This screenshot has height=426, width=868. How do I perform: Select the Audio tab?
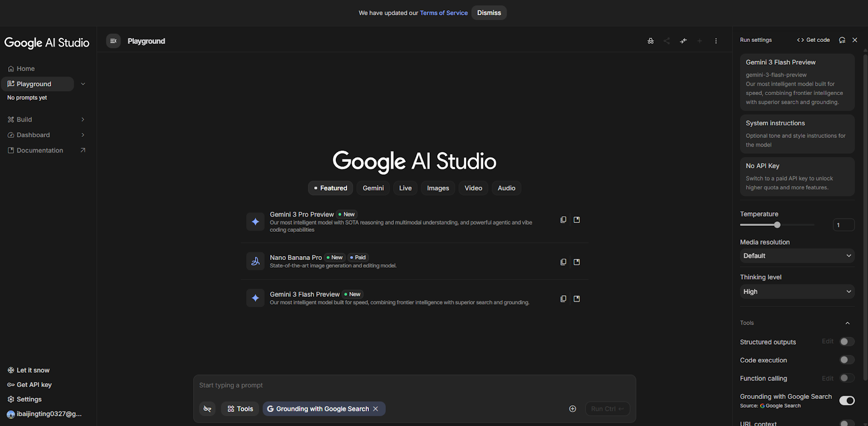pyautogui.click(x=506, y=188)
